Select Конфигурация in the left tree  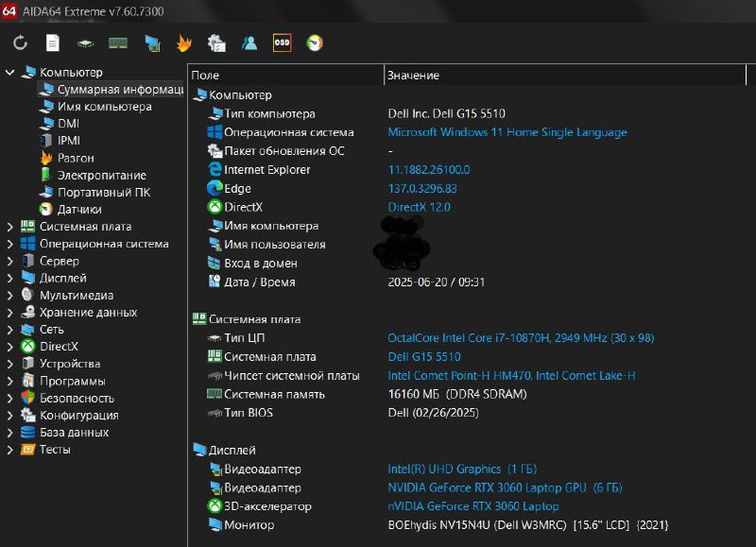point(70,416)
